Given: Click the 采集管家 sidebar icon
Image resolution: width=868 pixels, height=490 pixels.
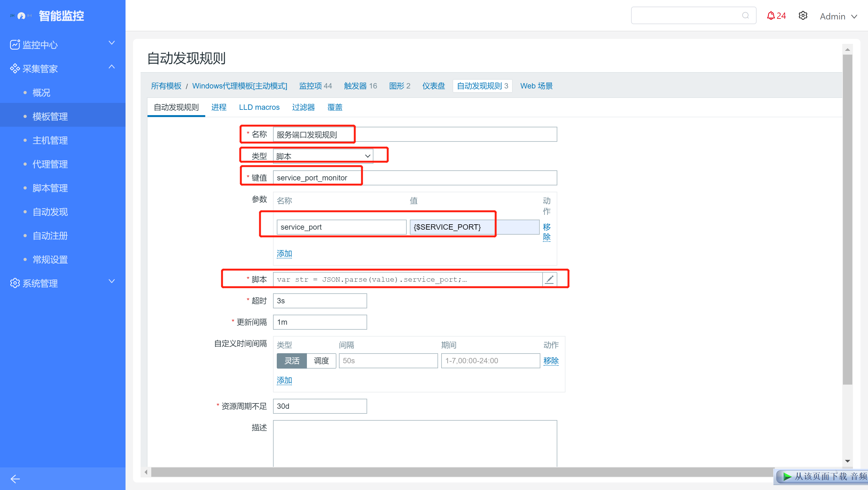Looking at the screenshot, I should point(15,68).
